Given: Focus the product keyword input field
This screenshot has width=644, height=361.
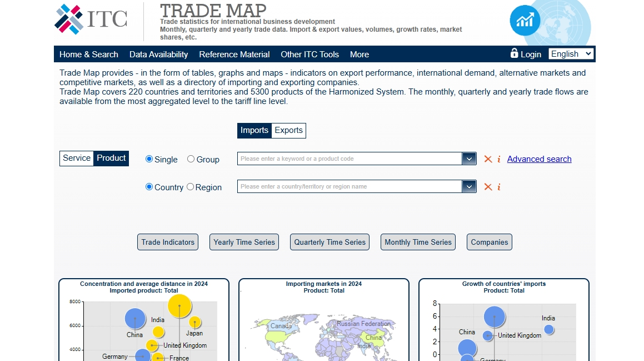Looking at the screenshot, I should point(350,159).
